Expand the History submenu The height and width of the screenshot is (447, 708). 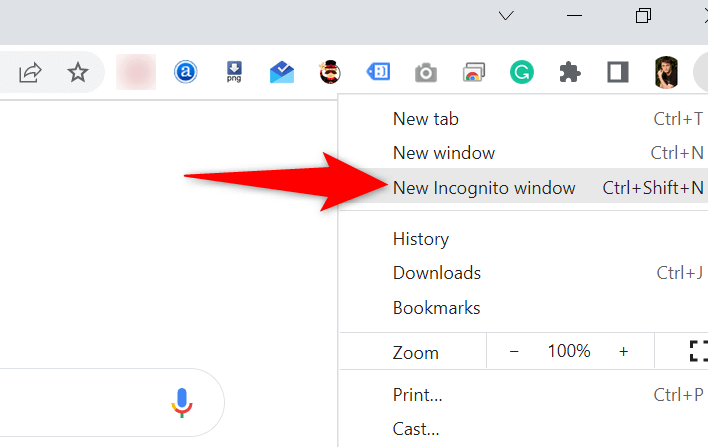tap(421, 239)
